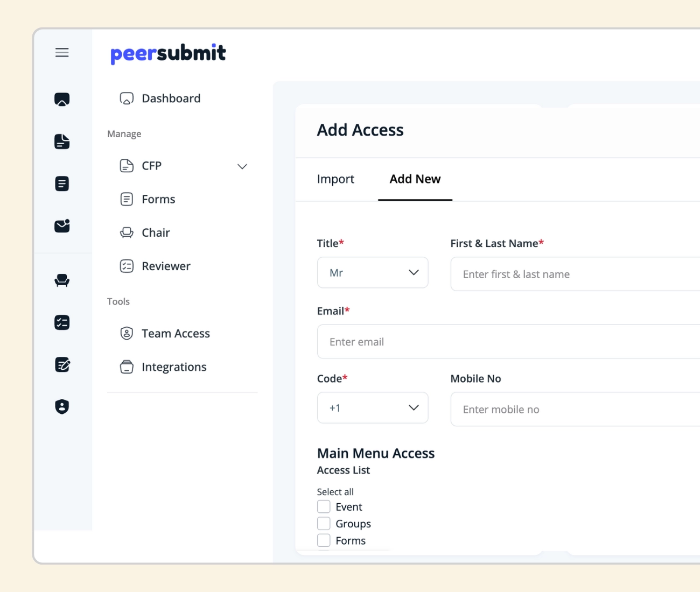Click the Forms panel icon in the sidebar rail
Screen dimensions: 700x592
tap(62, 184)
